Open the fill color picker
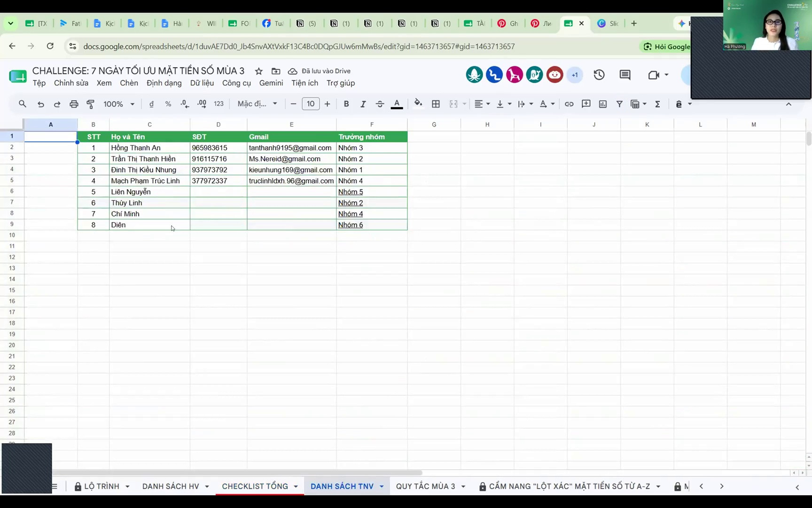The image size is (812, 508). coord(418,104)
